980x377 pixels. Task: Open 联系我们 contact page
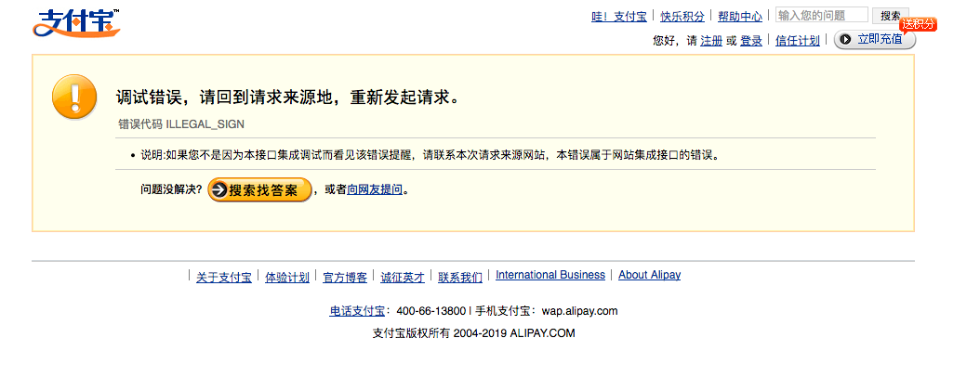point(460,277)
